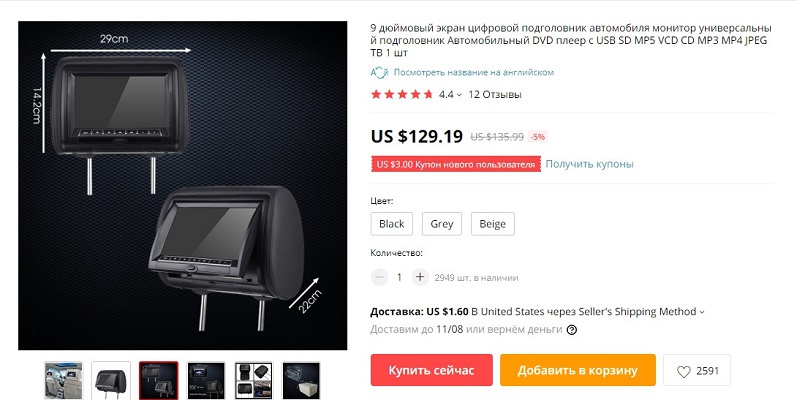The image size is (797, 400).
Task: Select the Grey color option
Action: [442, 224]
